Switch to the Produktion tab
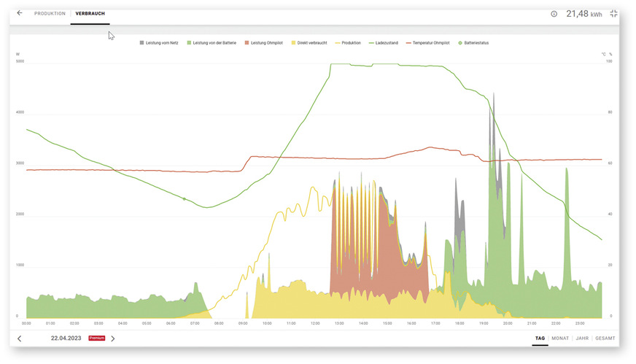This screenshot has height=364, width=636. tap(50, 14)
